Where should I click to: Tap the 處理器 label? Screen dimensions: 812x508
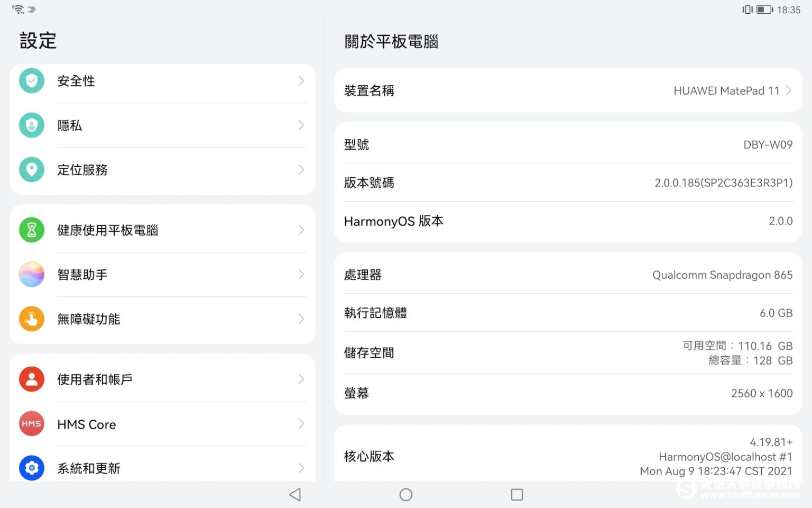tap(363, 275)
